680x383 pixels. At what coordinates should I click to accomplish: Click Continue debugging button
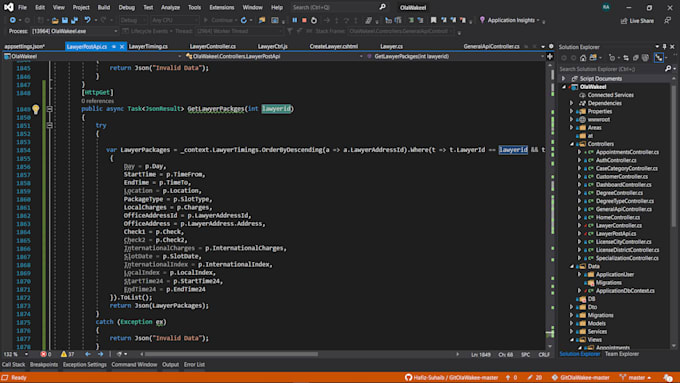coord(220,20)
